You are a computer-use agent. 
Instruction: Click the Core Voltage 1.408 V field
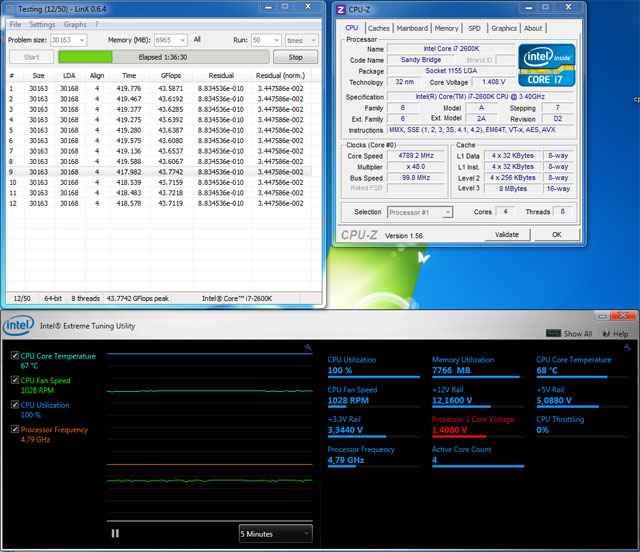tap(493, 82)
